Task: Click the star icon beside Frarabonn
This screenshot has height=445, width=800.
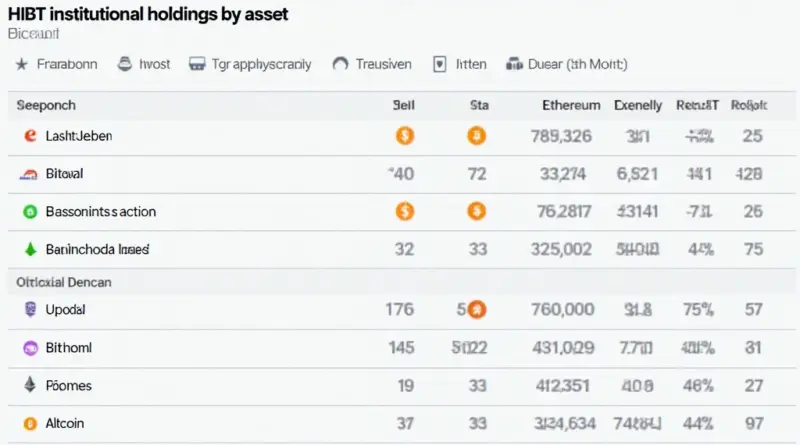Action: (22, 64)
